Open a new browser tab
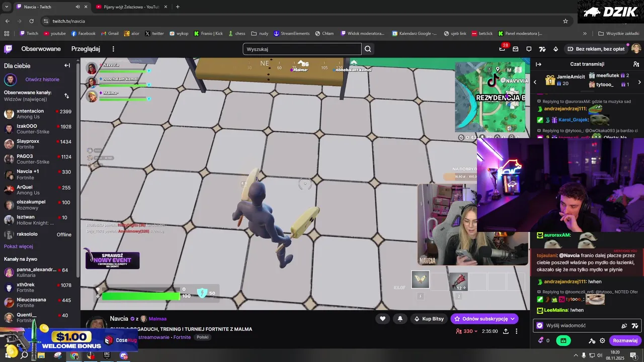 point(178,7)
